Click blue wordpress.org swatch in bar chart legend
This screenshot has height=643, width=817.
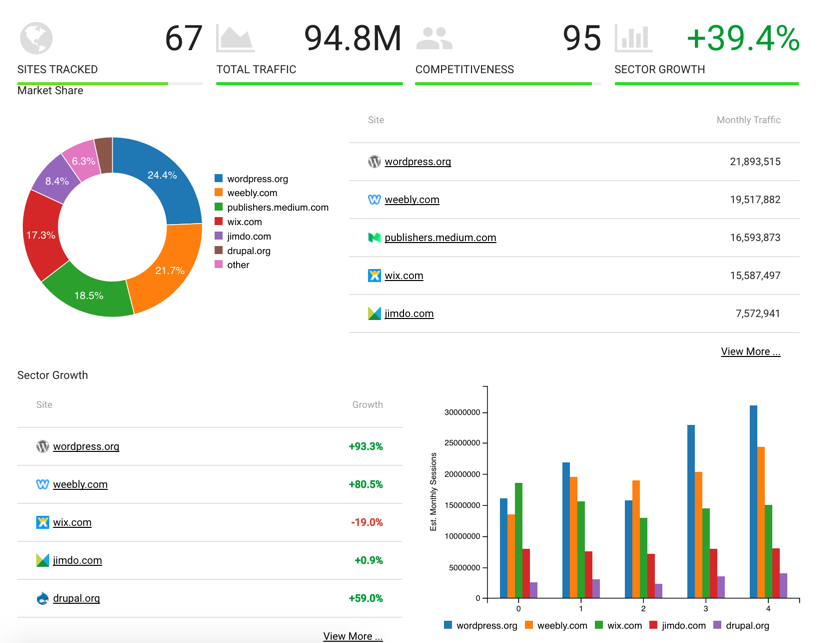448,625
